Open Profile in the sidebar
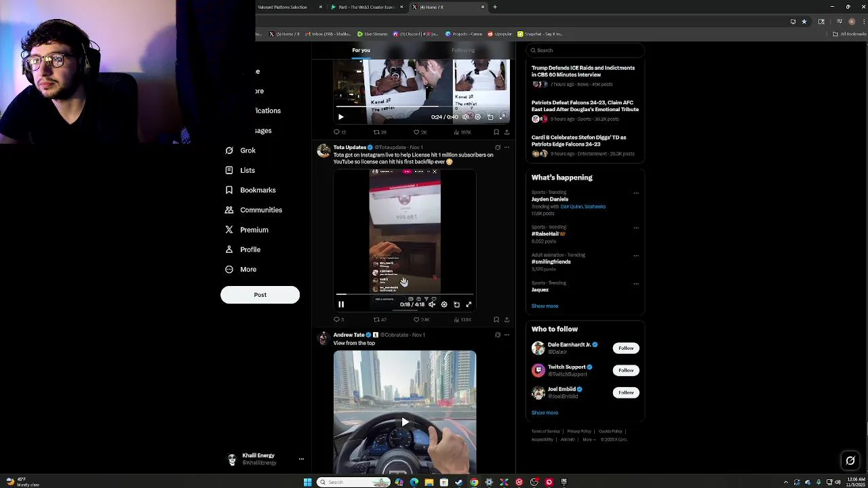Image resolution: width=868 pixels, height=488 pixels. [x=243, y=249]
